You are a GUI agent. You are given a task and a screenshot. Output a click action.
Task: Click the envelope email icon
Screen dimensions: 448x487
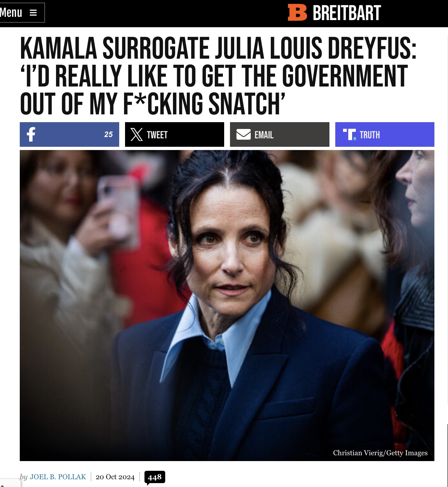pyautogui.click(x=244, y=134)
